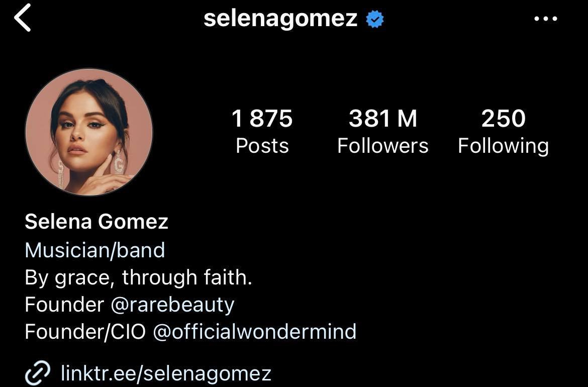Open the three-dot options menu
The image size is (588, 387).
546,19
